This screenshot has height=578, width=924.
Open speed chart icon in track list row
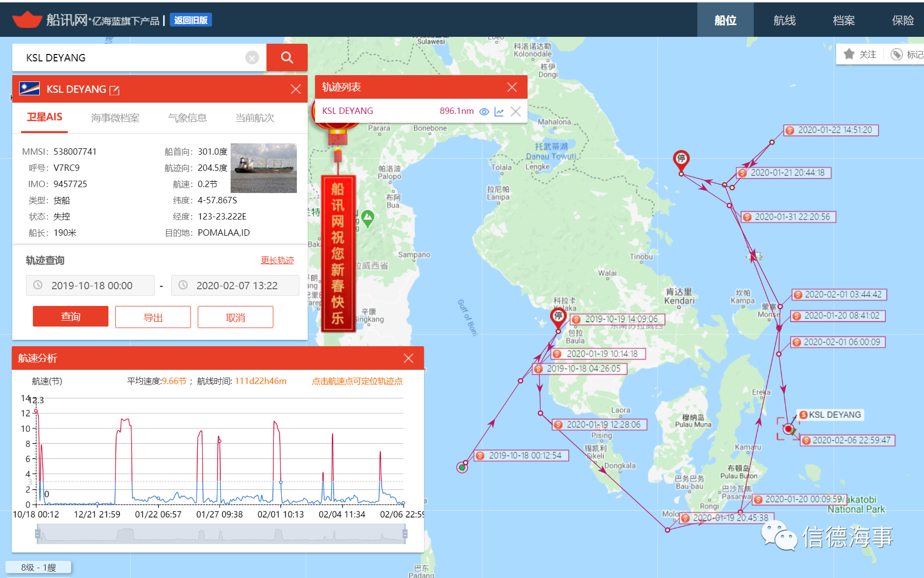pos(499,111)
